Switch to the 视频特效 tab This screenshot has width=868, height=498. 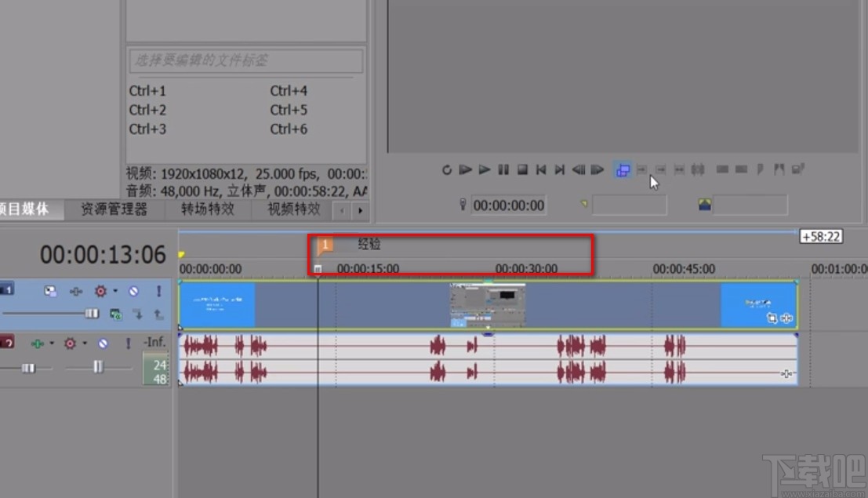[294, 209]
